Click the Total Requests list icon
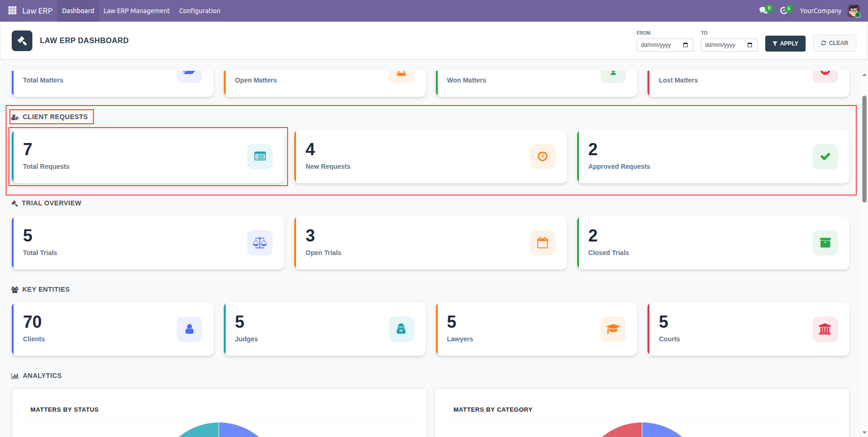 pos(260,157)
